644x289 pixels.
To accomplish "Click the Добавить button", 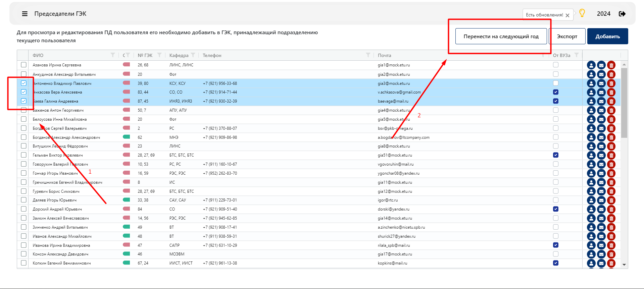I will pyautogui.click(x=607, y=36).
